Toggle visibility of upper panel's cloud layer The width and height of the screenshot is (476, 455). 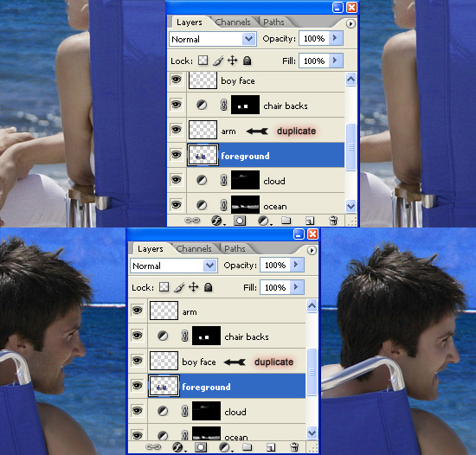coord(176,180)
